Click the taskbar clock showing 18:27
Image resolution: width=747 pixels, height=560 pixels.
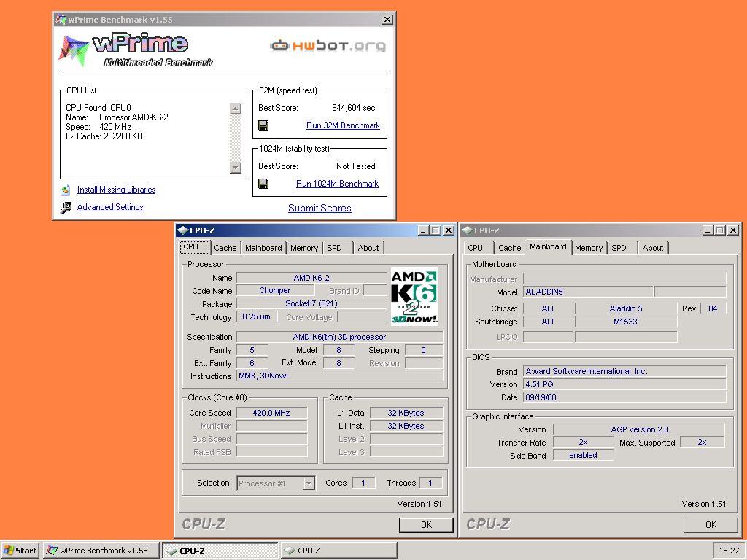(729, 551)
